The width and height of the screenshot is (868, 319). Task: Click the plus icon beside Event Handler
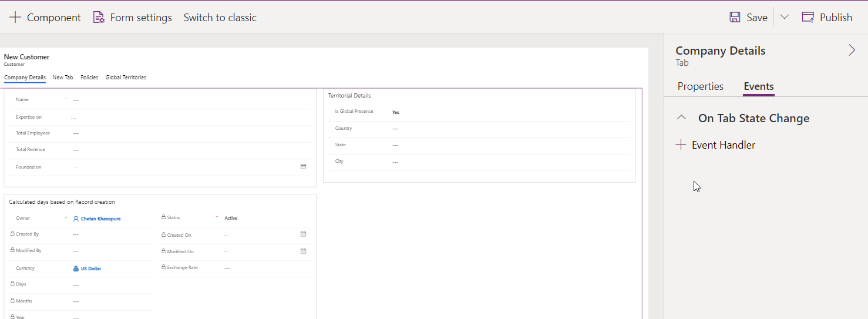click(x=681, y=145)
